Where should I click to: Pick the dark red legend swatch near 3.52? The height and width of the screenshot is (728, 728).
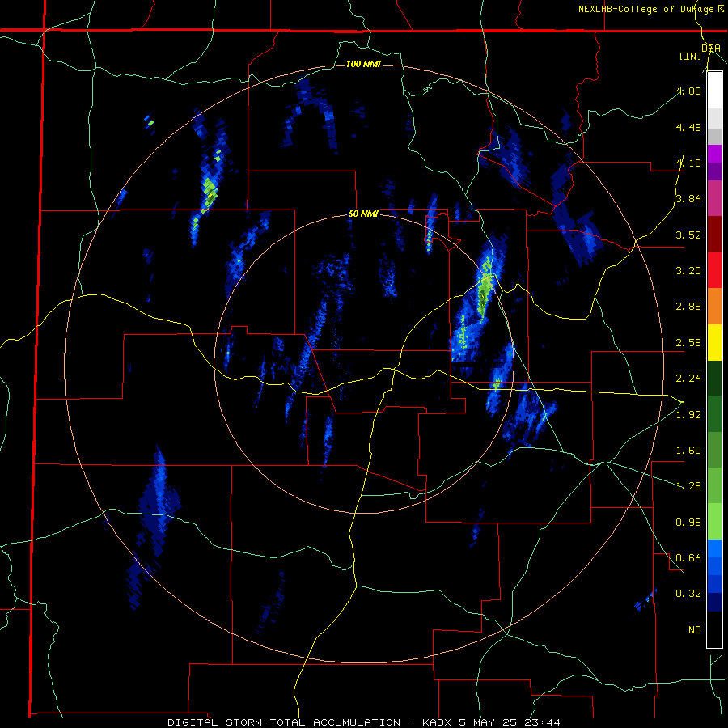[x=714, y=235]
